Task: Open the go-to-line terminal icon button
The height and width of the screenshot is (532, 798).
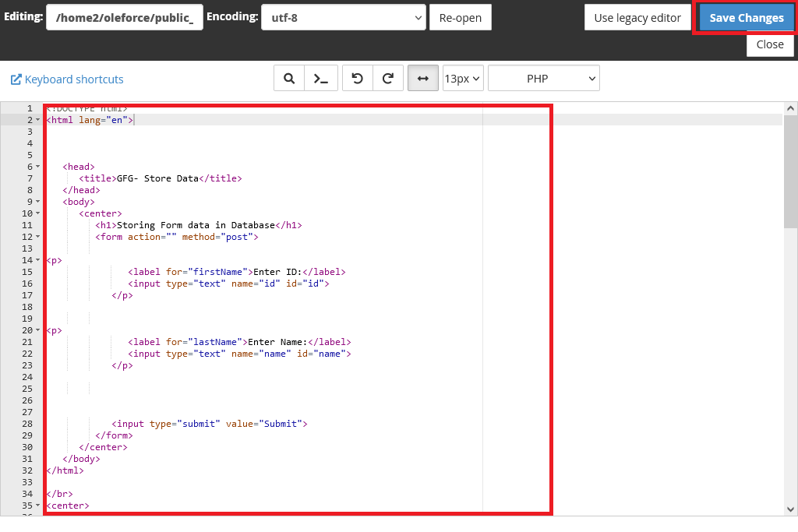Action: (320, 79)
